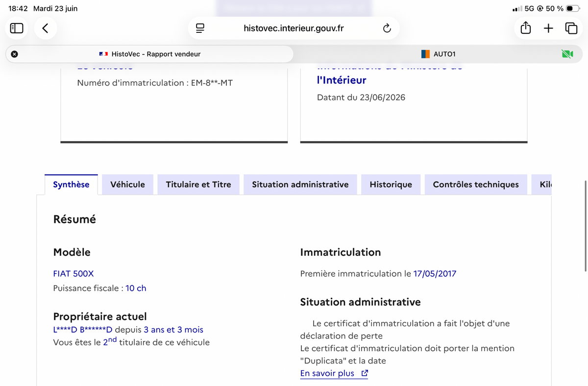Tap the green muted camera icon
This screenshot has height=386, width=588.
click(x=567, y=54)
